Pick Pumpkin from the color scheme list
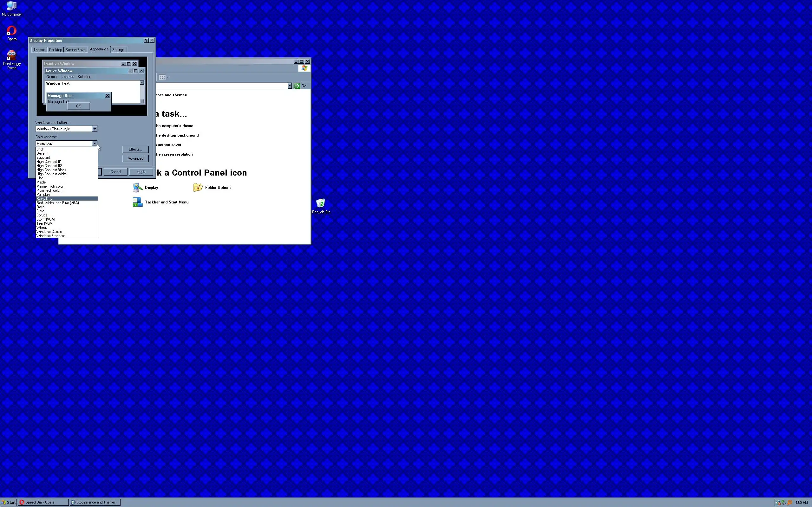The image size is (812, 507). (x=43, y=195)
